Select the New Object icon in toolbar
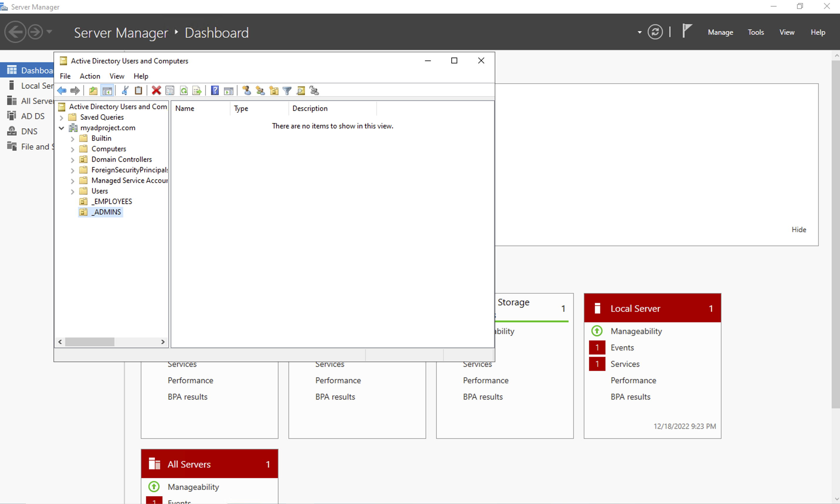The height and width of the screenshot is (504, 840). [246, 91]
